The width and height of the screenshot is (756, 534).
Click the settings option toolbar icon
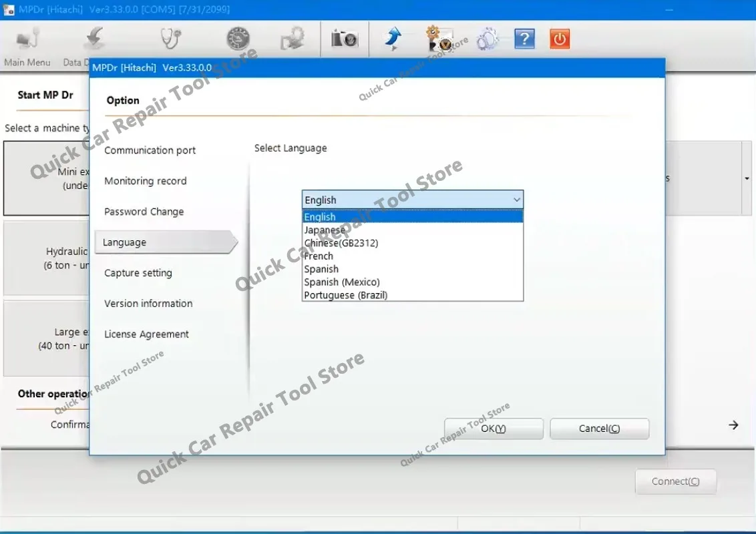[x=439, y=39]
